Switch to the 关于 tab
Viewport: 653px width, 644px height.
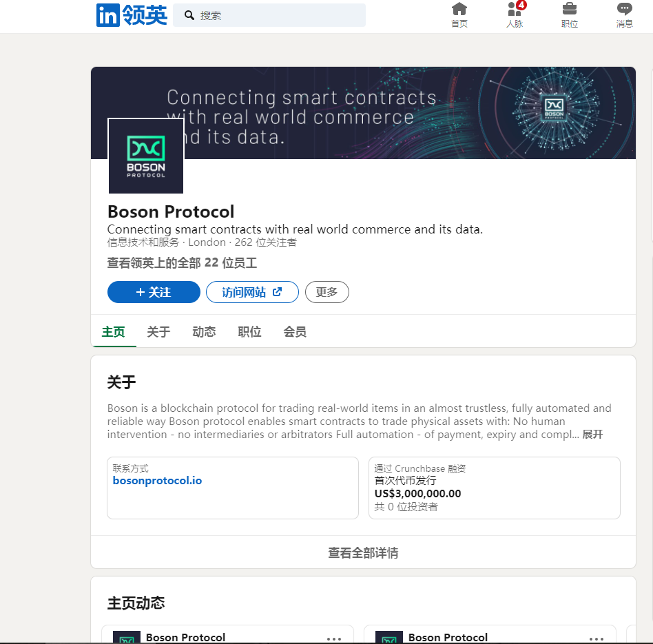pyautogui.click(x=158, y=332)
